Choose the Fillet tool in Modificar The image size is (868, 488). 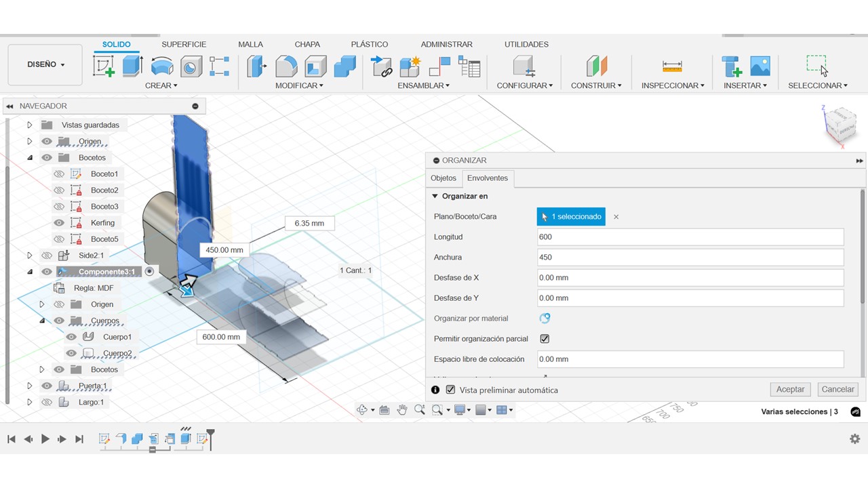(286, 66)
